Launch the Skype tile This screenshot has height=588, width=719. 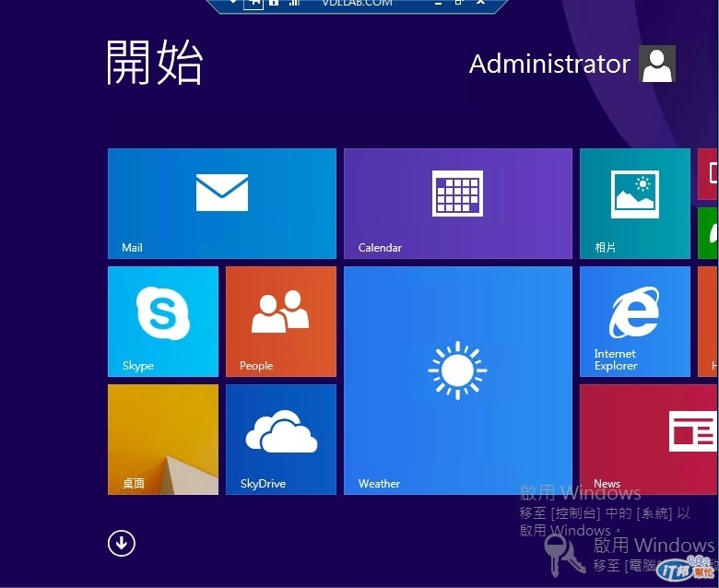[x=163, y=322]
